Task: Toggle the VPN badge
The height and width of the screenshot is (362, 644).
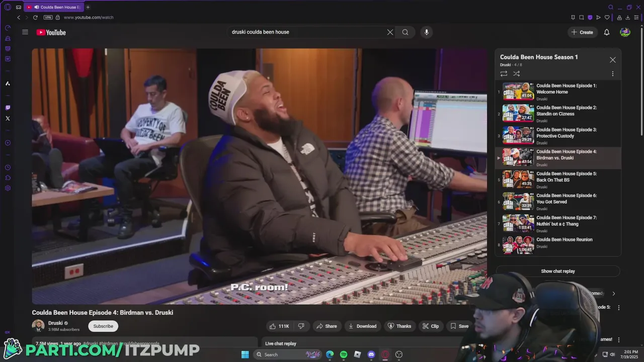Action: pos(48,17)
